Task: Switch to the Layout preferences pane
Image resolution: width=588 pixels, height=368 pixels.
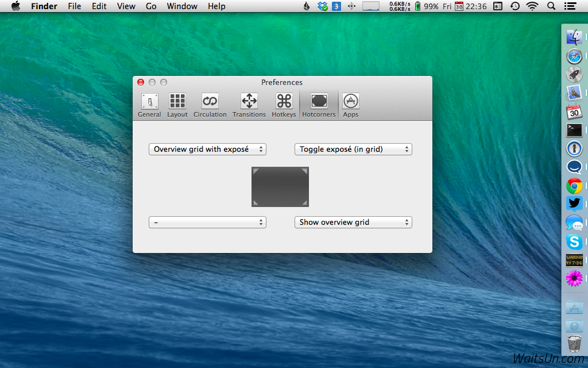Action: coord(177,105)
